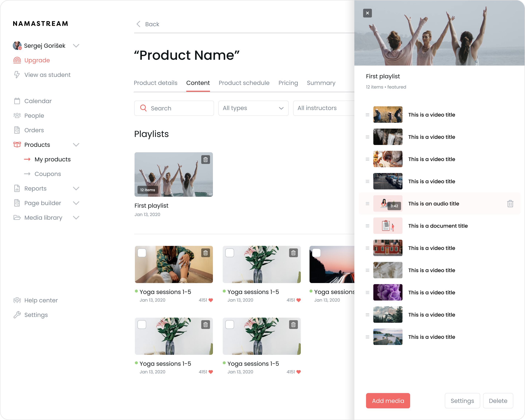Screen dimensions: 525x420
Task: Click the Add media button
Action: 388,401
